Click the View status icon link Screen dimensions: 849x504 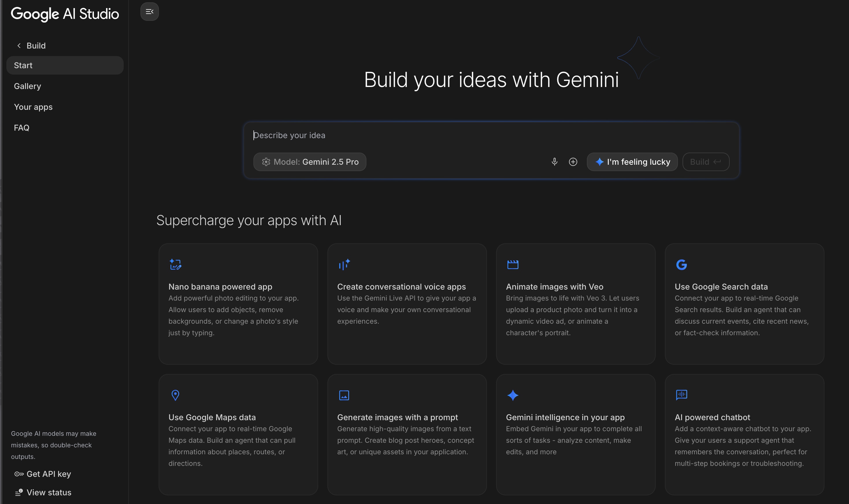coord(19,492)
